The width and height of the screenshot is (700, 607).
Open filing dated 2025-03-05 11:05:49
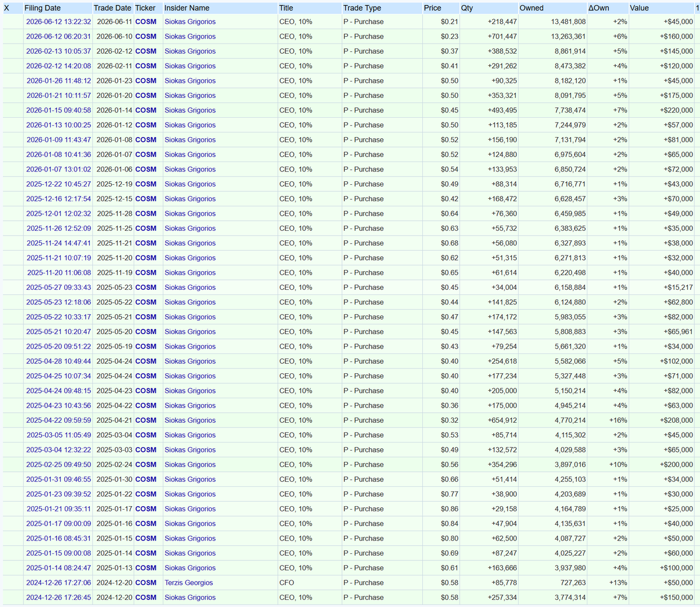coord(58,435)
